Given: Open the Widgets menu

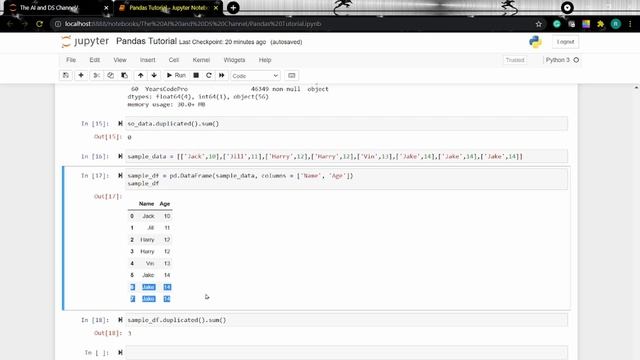Looking at the screenshot, I should (x=234, y=60).
